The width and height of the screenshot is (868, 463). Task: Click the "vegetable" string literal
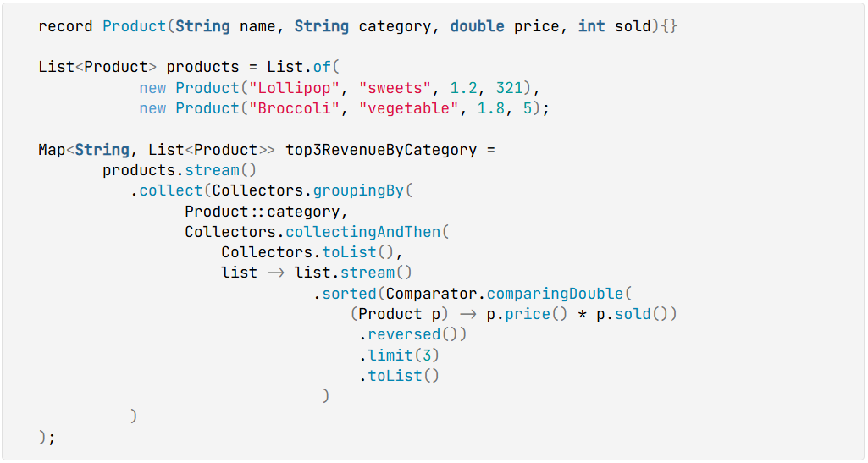point(408,108)
